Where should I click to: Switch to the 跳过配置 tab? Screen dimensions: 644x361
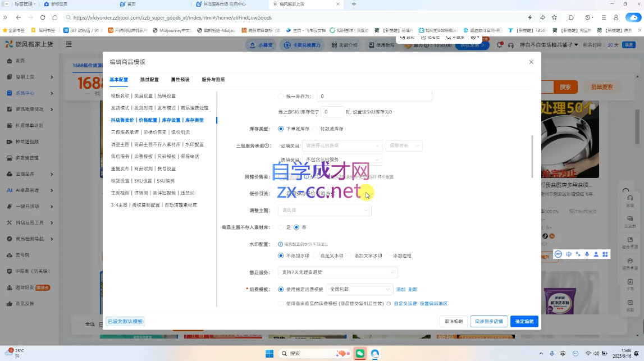pos(149,80)
